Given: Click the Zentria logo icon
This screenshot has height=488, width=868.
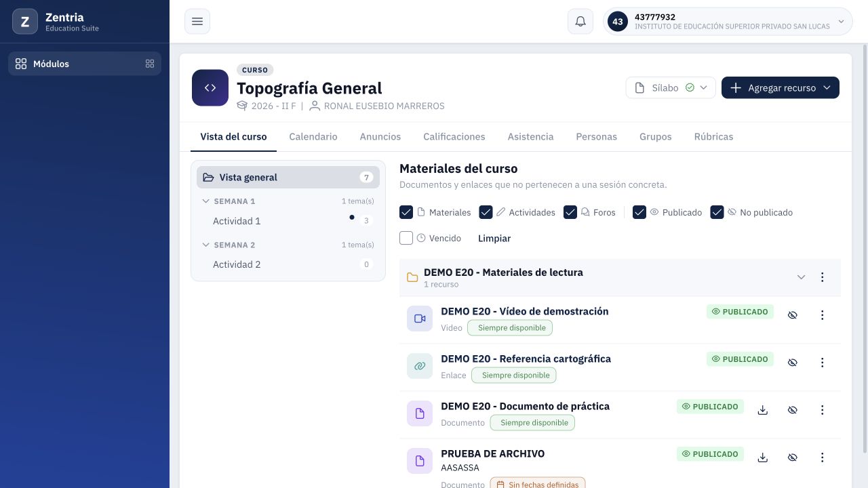Looking at the screenshot, I should pos(25,22).
